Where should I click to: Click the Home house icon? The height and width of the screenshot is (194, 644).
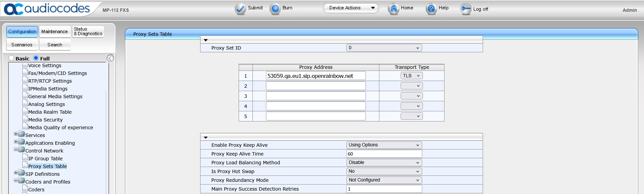click(x=393, y=9)
